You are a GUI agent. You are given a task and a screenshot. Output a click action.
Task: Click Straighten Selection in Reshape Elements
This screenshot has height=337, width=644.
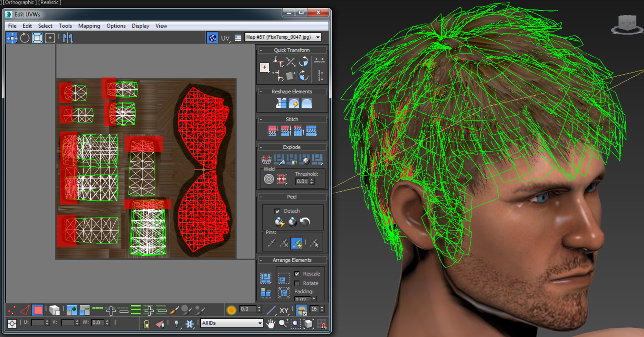tap(281, 103)
